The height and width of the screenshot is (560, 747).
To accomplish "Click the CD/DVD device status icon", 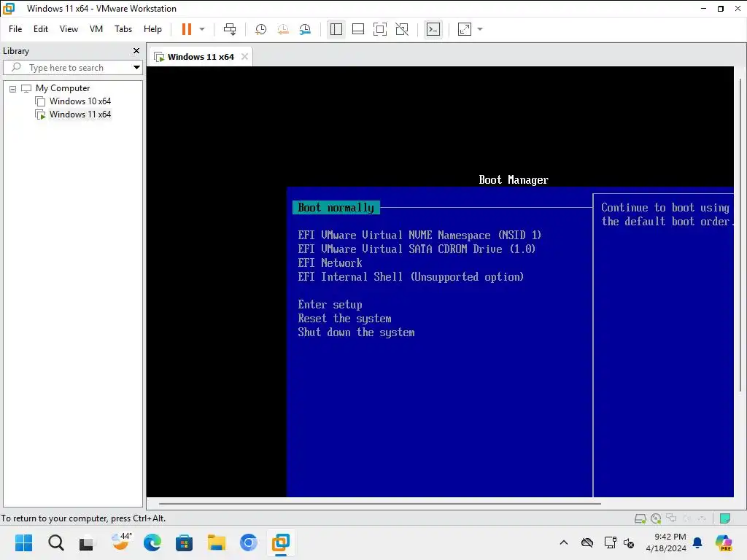I will 656,518.
